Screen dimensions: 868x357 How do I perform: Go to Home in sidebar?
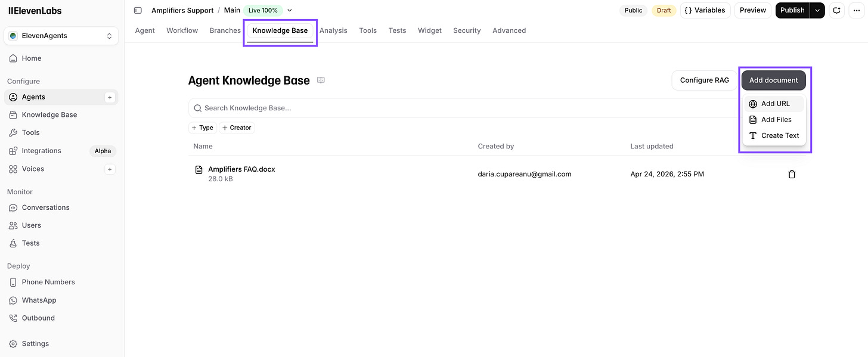(x=61, y=58)
